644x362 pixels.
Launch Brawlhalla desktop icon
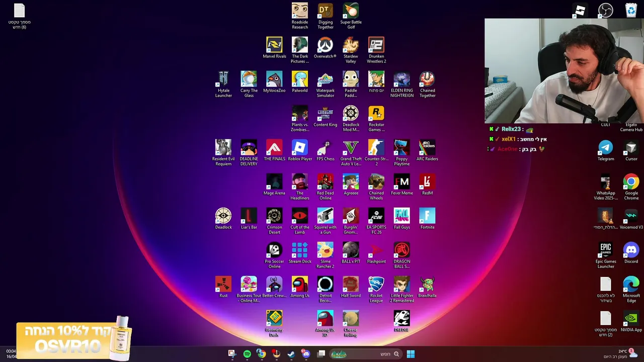(427, 287)
